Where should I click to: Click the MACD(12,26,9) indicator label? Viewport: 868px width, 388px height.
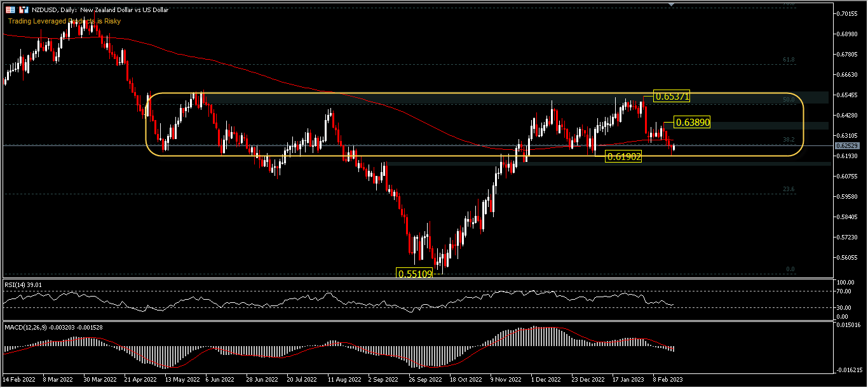pos(53,327)
